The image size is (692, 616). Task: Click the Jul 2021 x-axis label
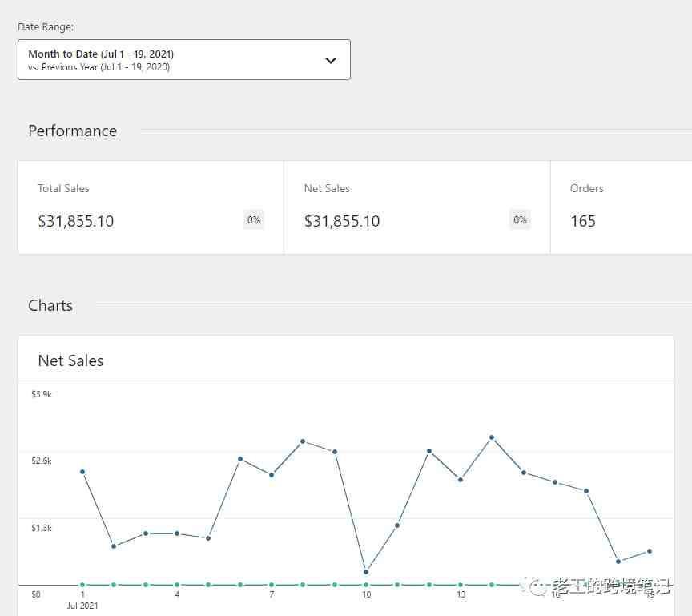82,606
